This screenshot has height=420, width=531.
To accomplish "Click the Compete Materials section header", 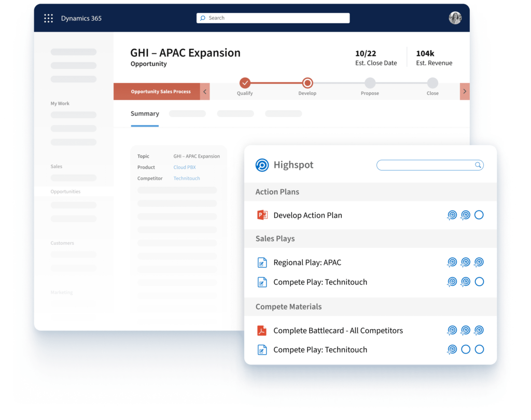I will point(370,307).
